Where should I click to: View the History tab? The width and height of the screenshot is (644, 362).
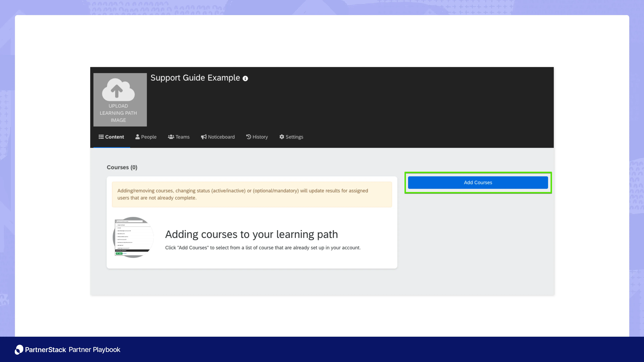coord(260,137)
